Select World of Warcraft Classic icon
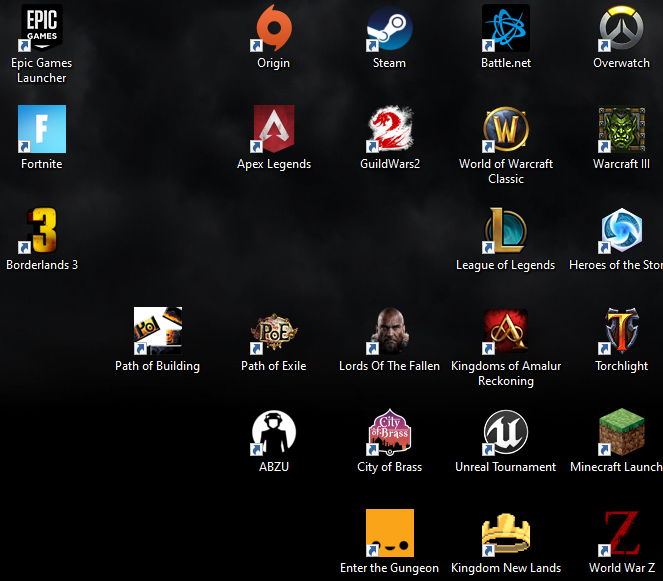663x581 pixels. coord(506,129)
